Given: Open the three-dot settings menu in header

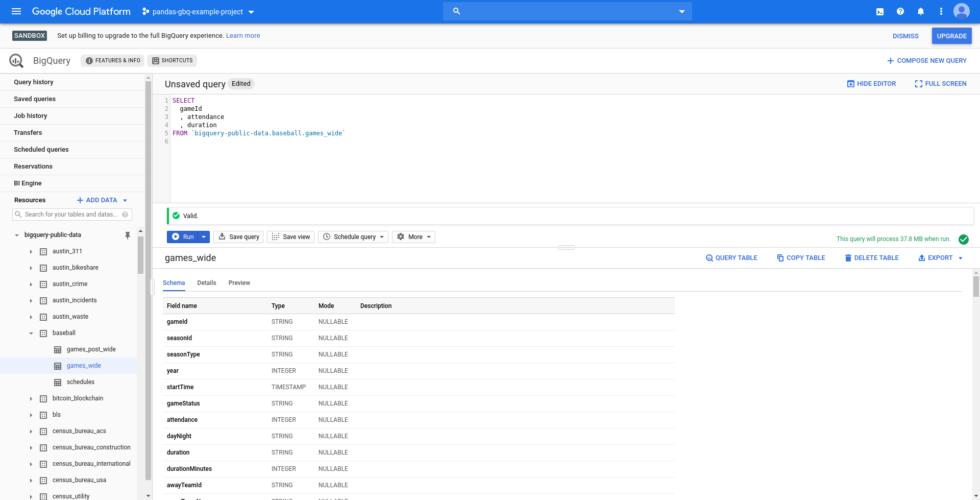Looking at the screenshot, I should 941,11.
